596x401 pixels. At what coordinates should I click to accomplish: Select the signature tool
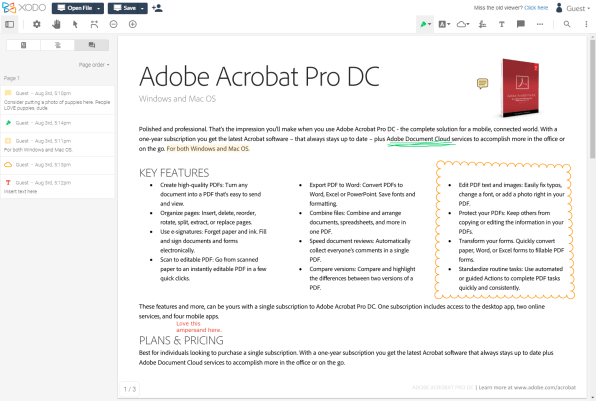pos(482,24)
